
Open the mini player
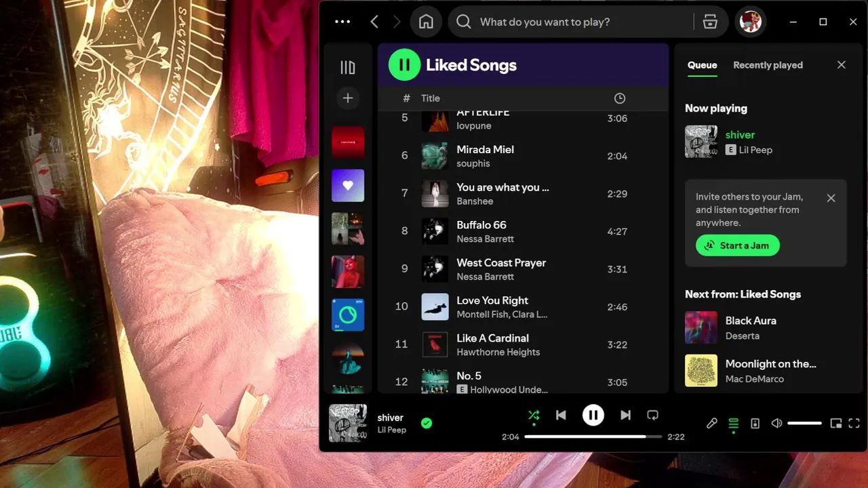[x=836, y=423]
